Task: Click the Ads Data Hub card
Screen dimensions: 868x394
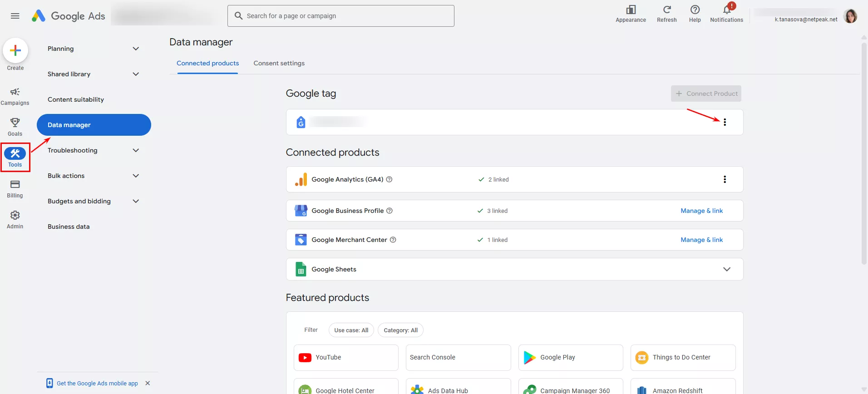Action: tap(459, 386)
